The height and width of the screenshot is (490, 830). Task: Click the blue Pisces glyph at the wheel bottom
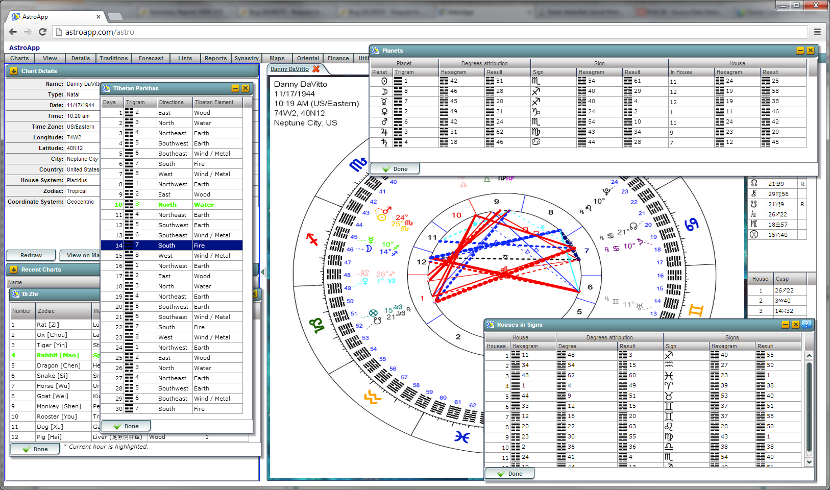(x=461, y=436)
